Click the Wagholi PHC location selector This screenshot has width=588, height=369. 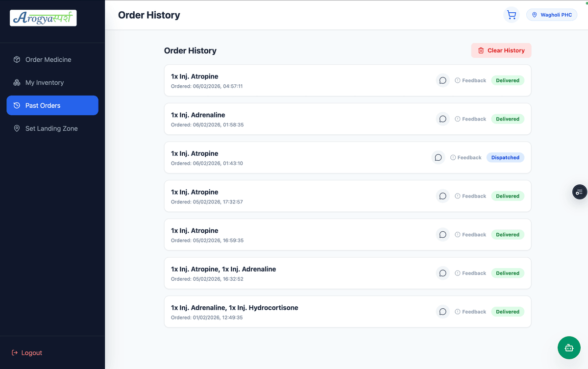tap(552, 15)
